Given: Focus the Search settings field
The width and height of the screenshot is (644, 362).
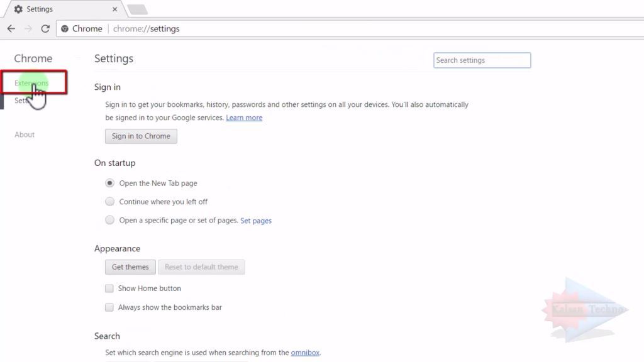Looking at the screenshot, I should click(x=482, y=60).
